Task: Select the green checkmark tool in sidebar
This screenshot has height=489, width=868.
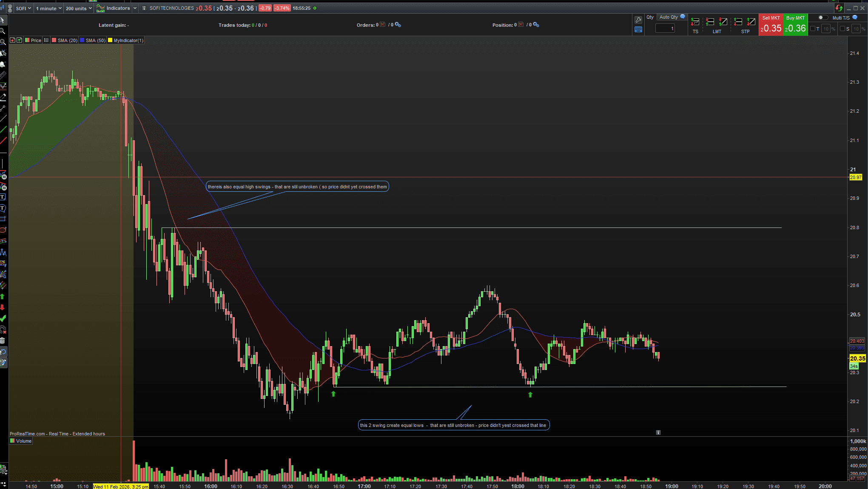Action: point(3,318)
